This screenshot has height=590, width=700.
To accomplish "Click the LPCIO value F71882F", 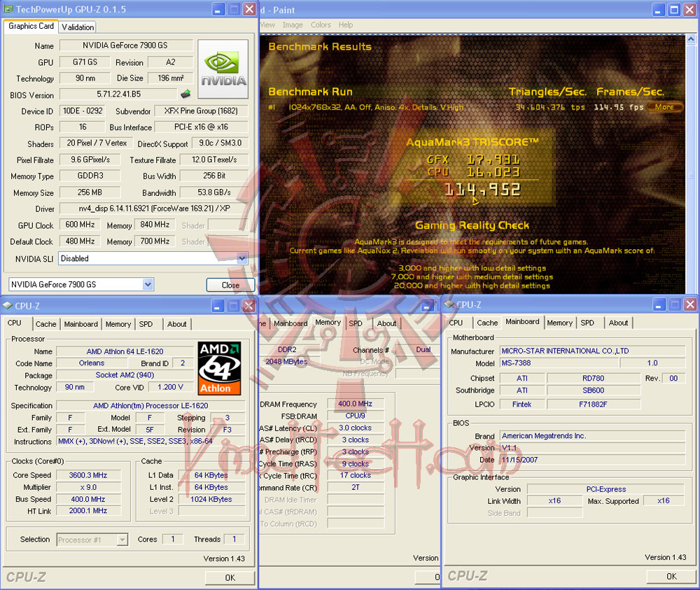I will (594, 405).
